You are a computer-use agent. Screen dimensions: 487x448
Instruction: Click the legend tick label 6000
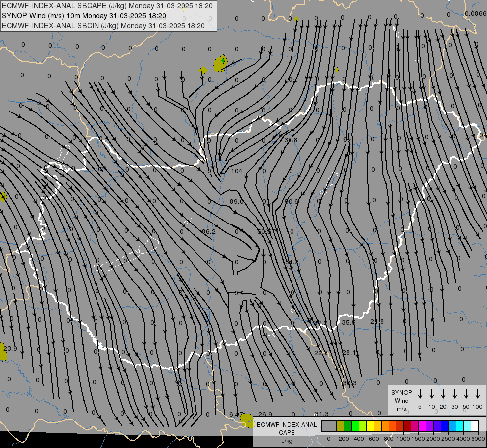[x=479, y=439]
